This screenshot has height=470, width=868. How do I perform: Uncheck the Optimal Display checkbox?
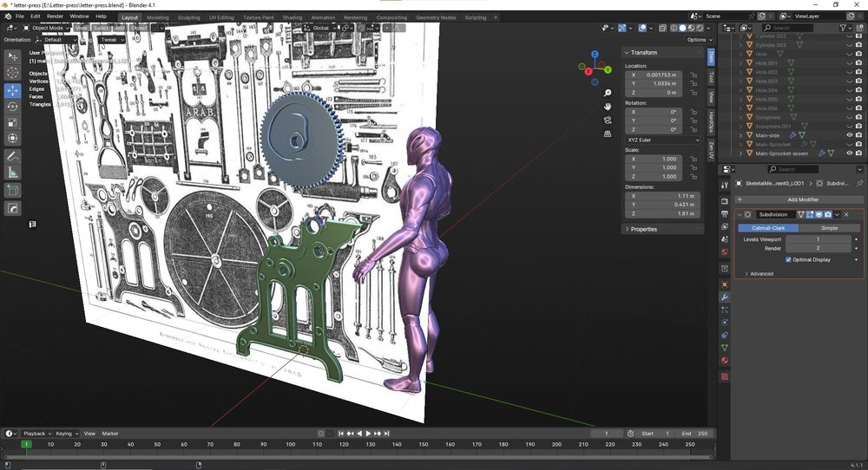(x=788, y=259)
